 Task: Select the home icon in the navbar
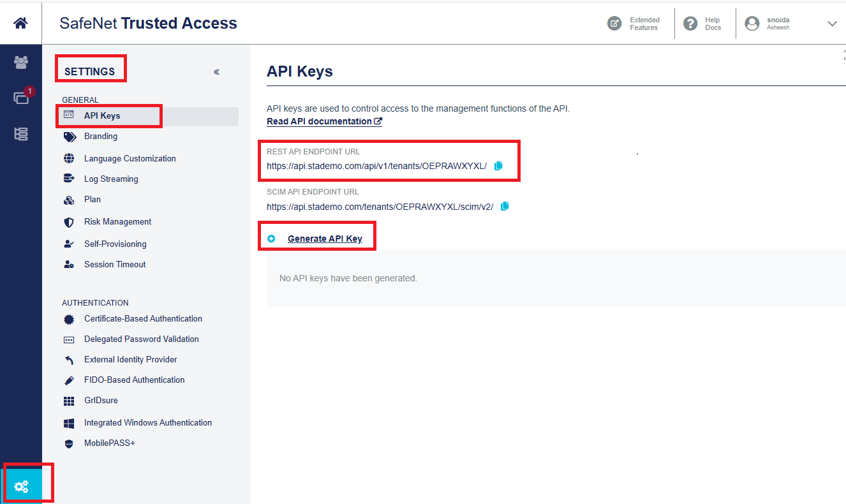pyautogui.click(x=20, y=23)
